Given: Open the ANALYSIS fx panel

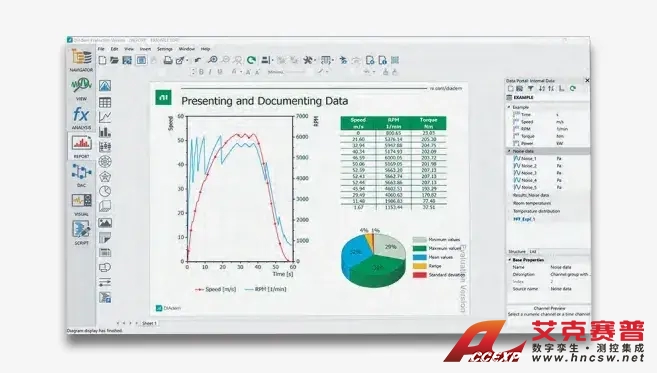Looking at the screenshot, I should click(81, 117).
